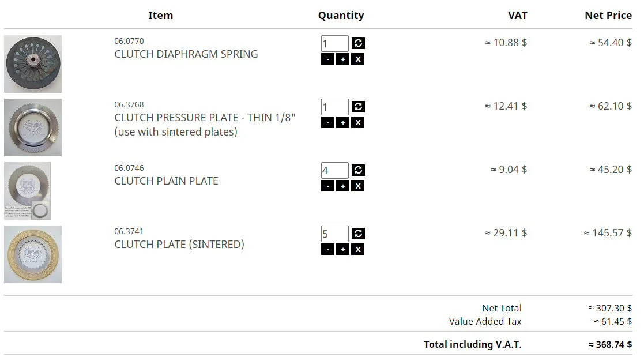Refresh quantity for Clutch Pressure Plate

click(358, 107)
